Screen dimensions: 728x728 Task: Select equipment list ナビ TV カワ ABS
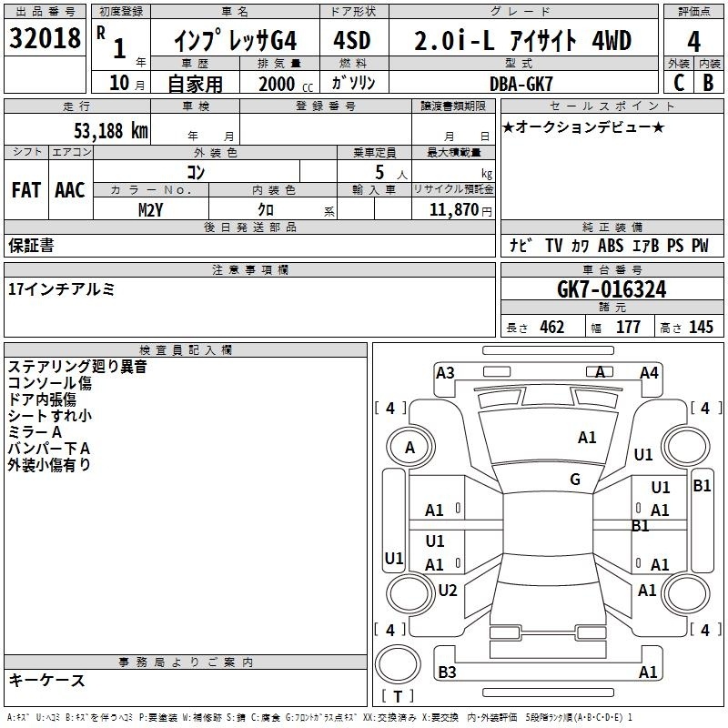coord(566,246)
